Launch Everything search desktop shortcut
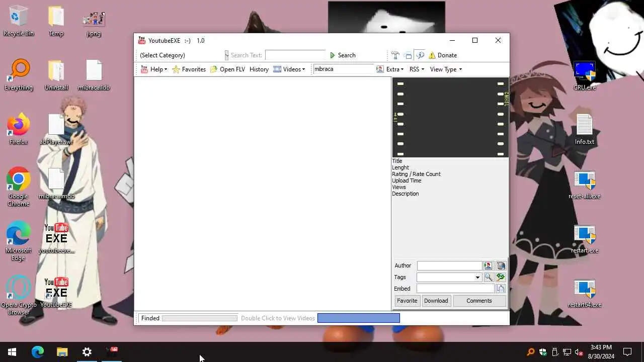644x362 pixels. tap(19, 75)
